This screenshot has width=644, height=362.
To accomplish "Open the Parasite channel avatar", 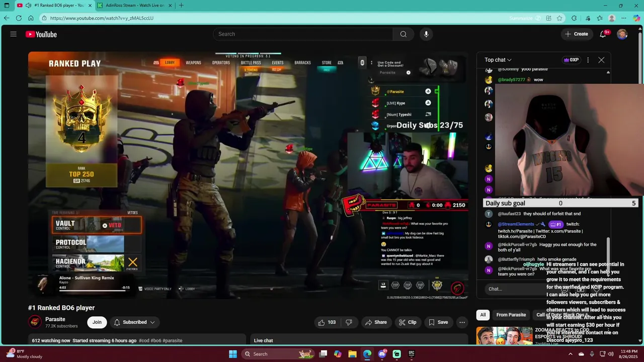I will click(x=35, y=322).
